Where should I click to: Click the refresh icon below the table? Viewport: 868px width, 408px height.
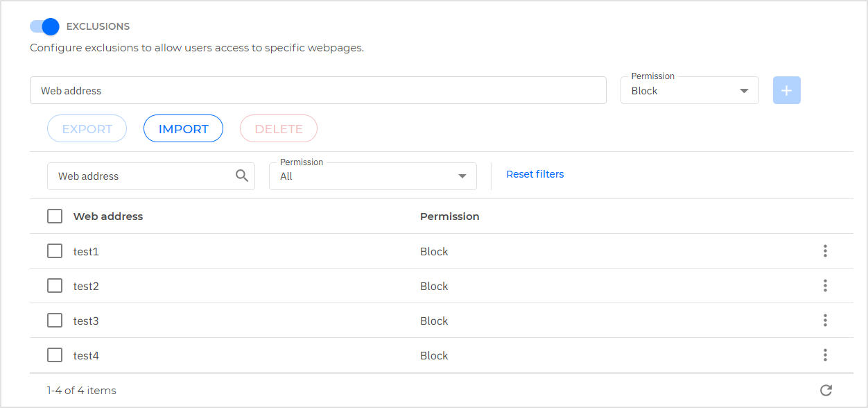pos(825,391)
